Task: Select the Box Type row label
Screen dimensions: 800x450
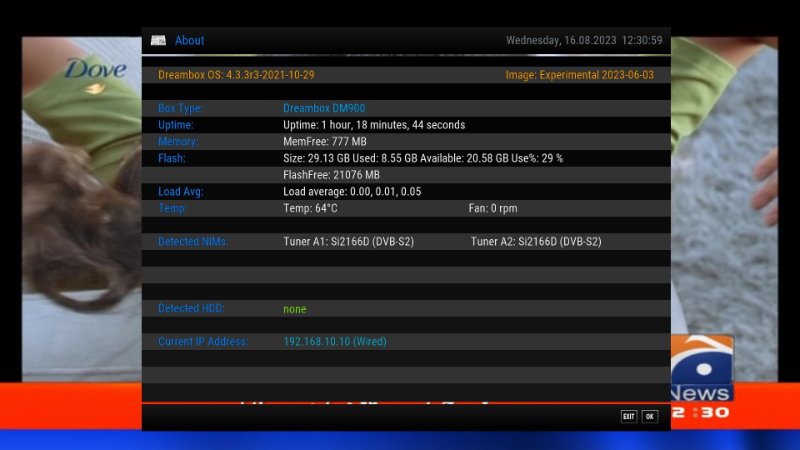Action: [180, 108]
